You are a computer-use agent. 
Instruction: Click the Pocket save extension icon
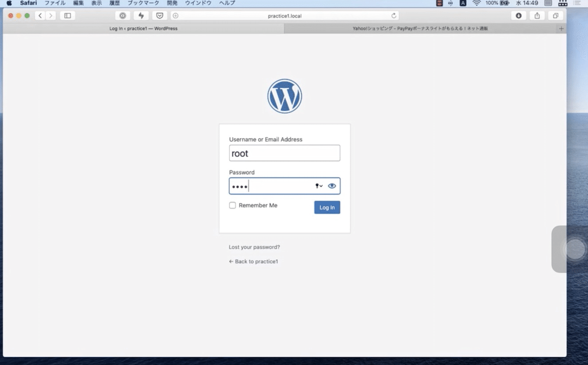coord(159,16)
